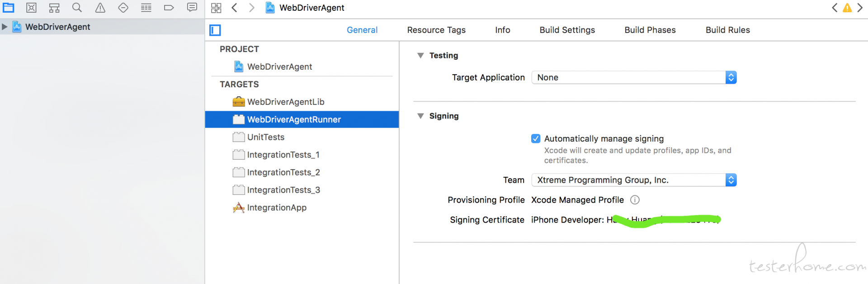Screen dimensions: 868x284
Task: Go forward with the right chevron
Action: point(252,8)
